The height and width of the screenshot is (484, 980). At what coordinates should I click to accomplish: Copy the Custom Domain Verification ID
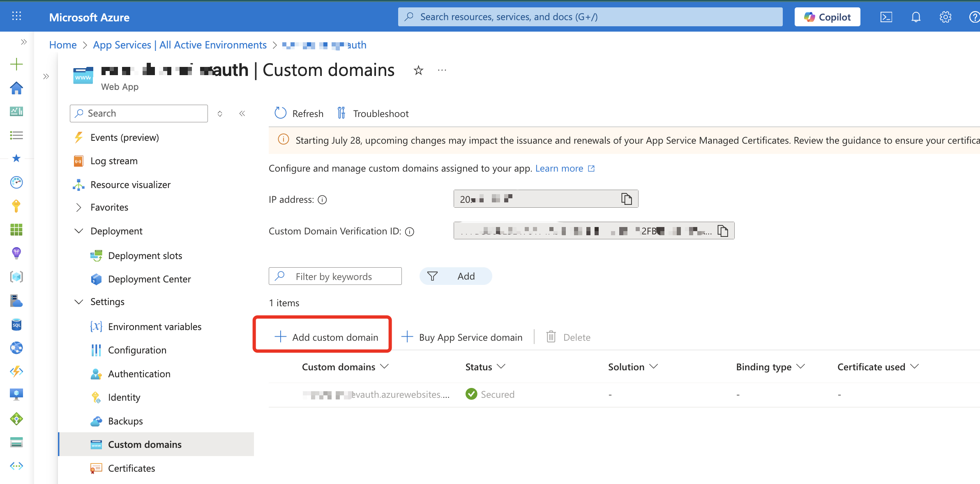[x=723, y=231]
